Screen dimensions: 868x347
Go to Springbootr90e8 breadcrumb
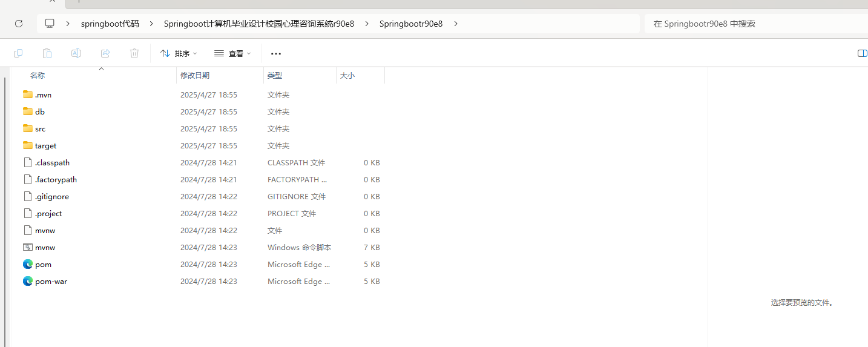coord(411,24)
